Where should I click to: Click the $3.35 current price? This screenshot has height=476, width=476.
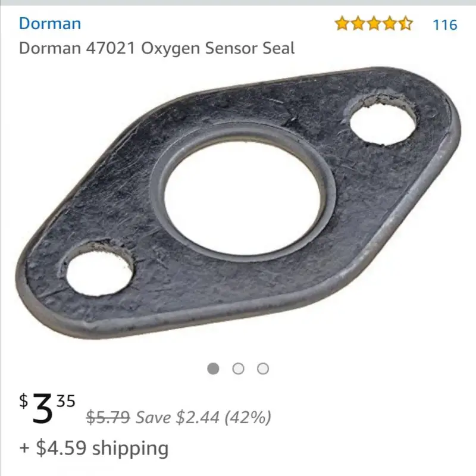48,408
